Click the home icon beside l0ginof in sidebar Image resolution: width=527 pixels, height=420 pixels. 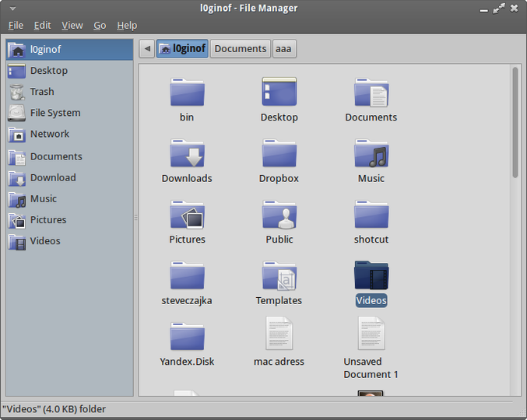pyautogui.click(x=17, y=50)
